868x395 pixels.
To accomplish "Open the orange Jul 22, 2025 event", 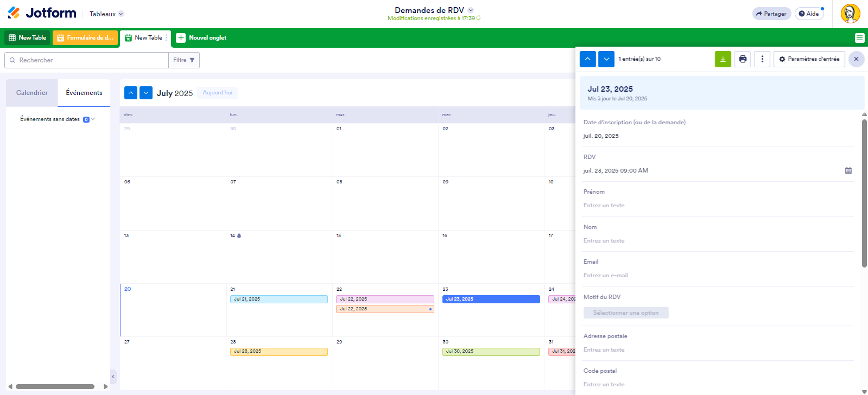I will pyautogui.click(x=385, y=309).
